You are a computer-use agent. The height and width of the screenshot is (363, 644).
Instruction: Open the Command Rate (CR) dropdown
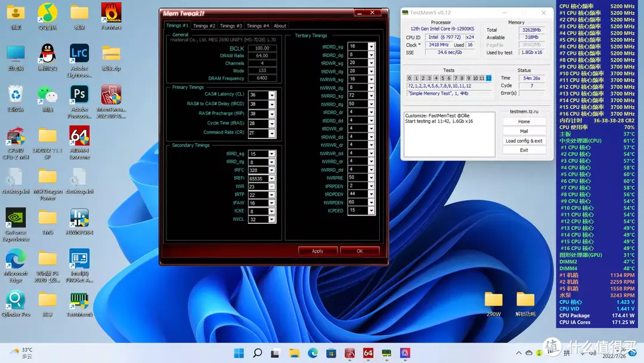(271, 133)
